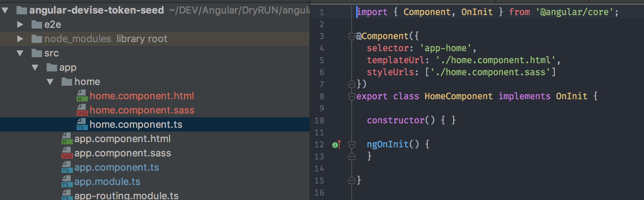Viewport: 644px width, 200px height.
Task: Click the 'implements' keyword
Action: click(525, 96)
